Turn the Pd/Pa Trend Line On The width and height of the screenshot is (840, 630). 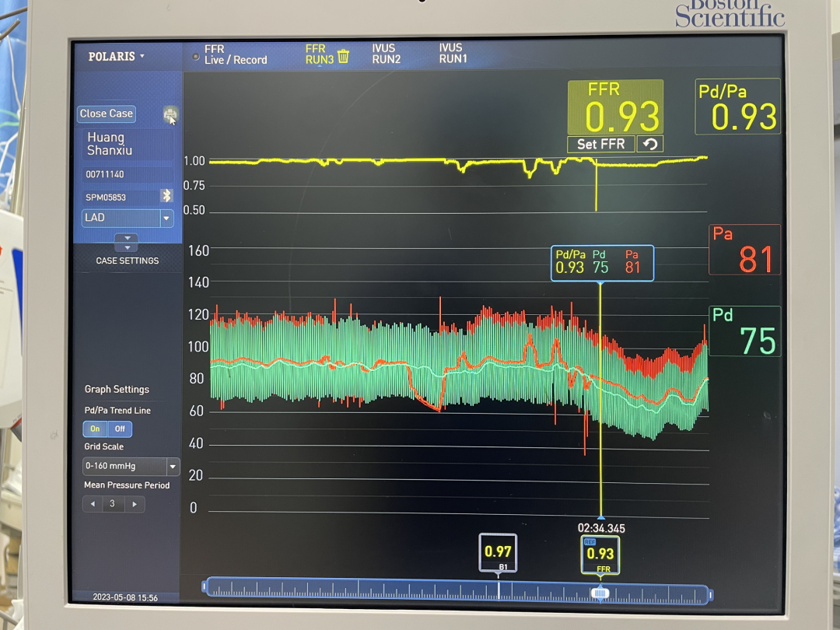click(x=95, y=429)
